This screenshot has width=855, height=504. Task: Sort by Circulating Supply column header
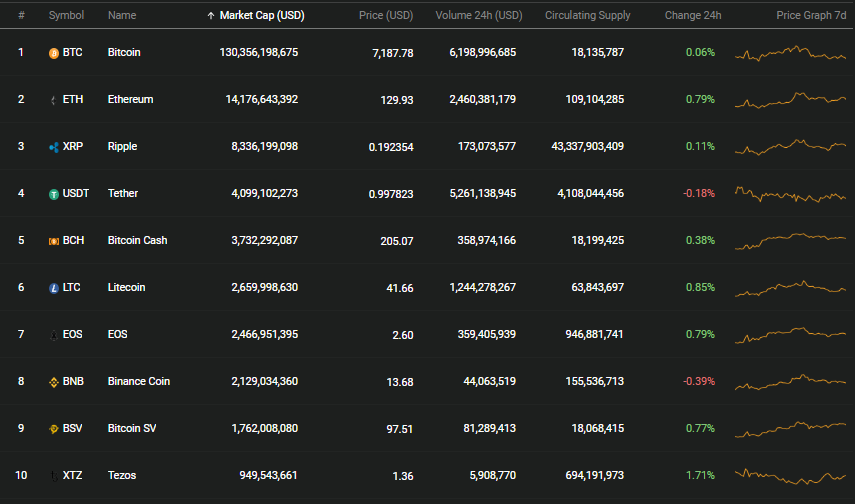587,15
